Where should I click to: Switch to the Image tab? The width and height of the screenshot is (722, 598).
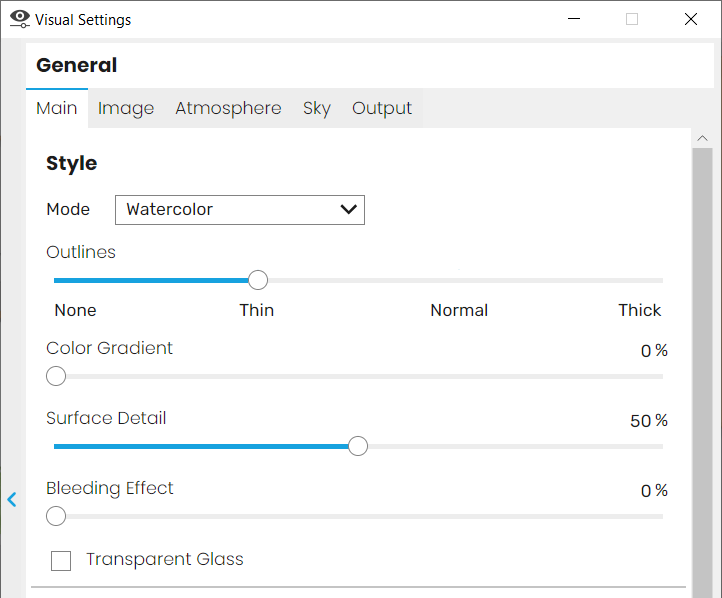[x=126, y=108]
